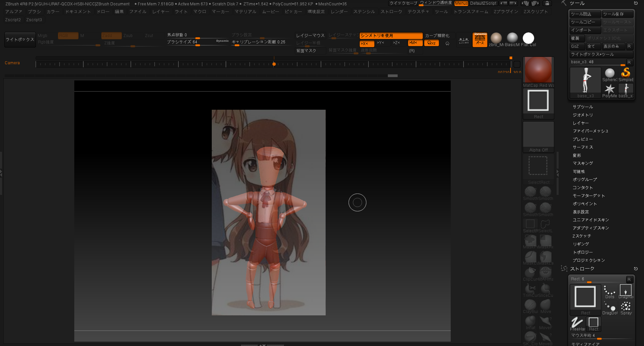The height and width of the screenshot is (346, 644).
Task: Open the Zプラグイン menu
Action: tap(506, 11)
